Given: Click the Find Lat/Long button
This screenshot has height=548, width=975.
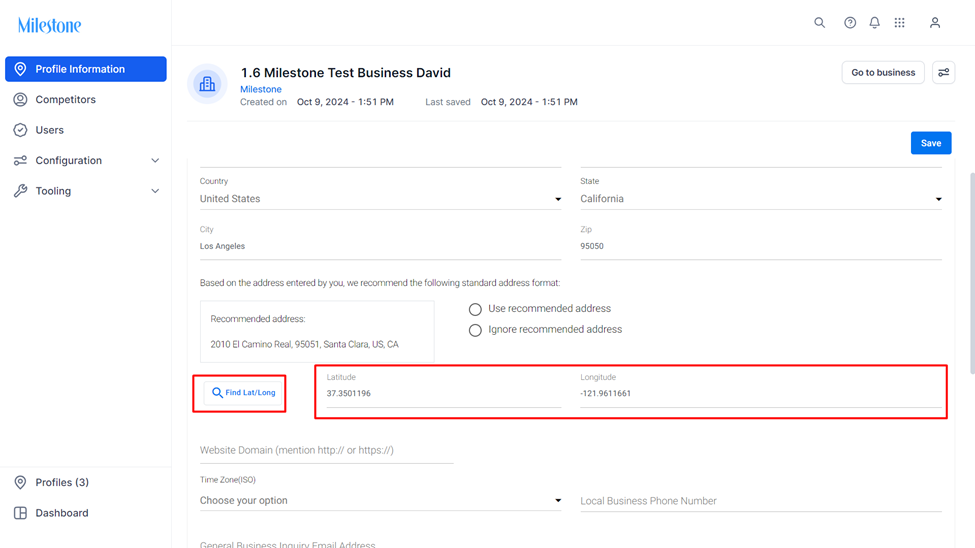Looking at the screenshot, I should (x=243, y=392).
